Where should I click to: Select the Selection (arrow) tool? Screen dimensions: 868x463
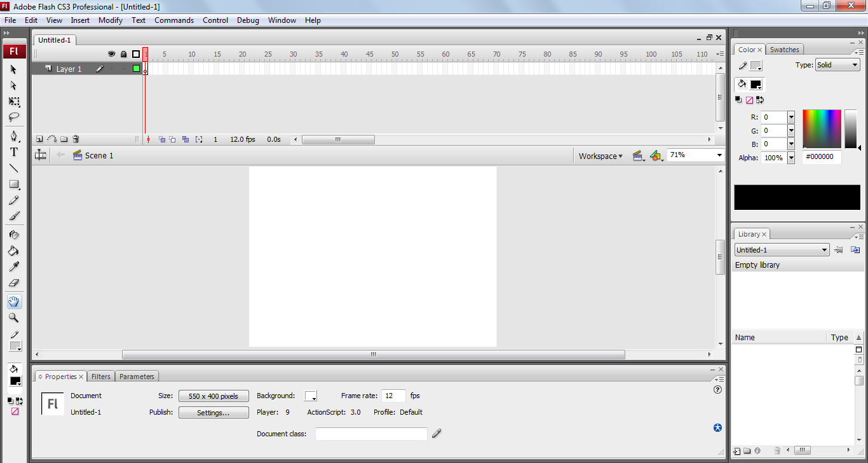click(14, 69)
